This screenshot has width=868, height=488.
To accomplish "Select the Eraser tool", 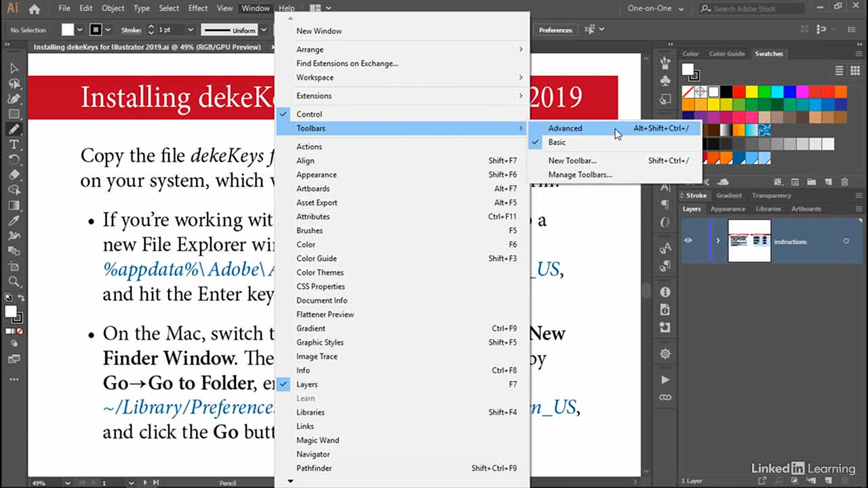I will point(14,175).
